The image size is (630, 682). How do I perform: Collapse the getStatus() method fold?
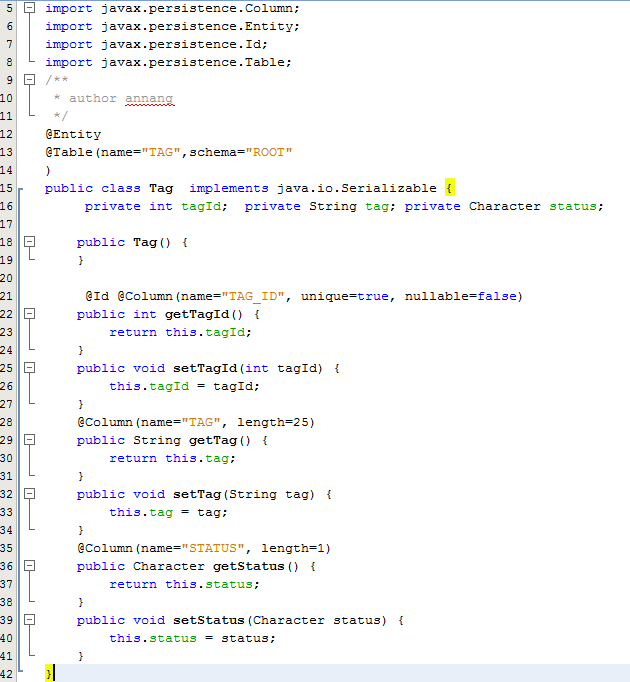pyautogui.click(x=29, y=566)
